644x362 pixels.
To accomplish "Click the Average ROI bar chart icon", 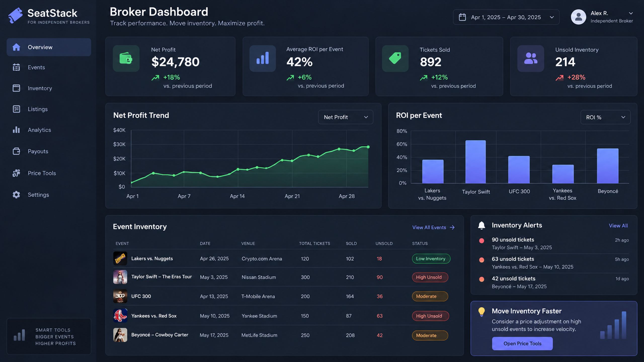I will click(263, 59).
